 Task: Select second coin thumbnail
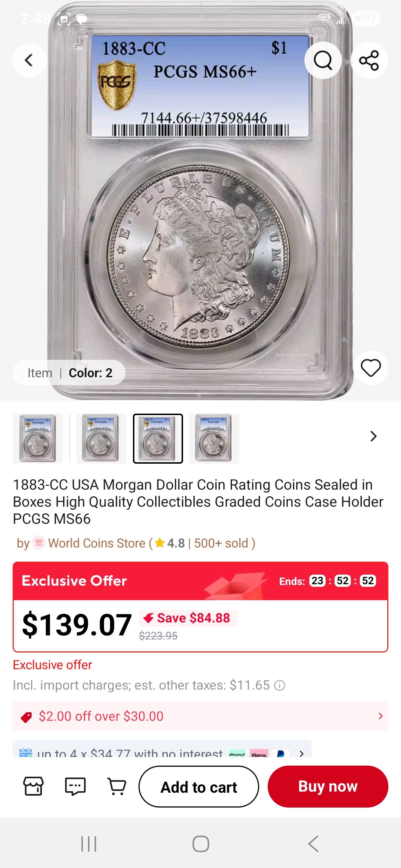pyautogui.click(x=101, y=438)
